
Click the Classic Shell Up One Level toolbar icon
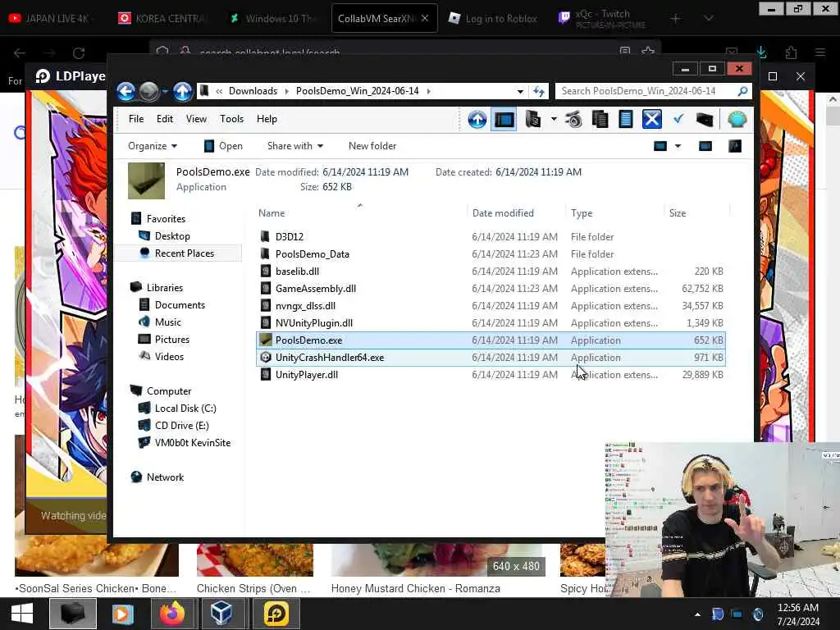point(477,120)
